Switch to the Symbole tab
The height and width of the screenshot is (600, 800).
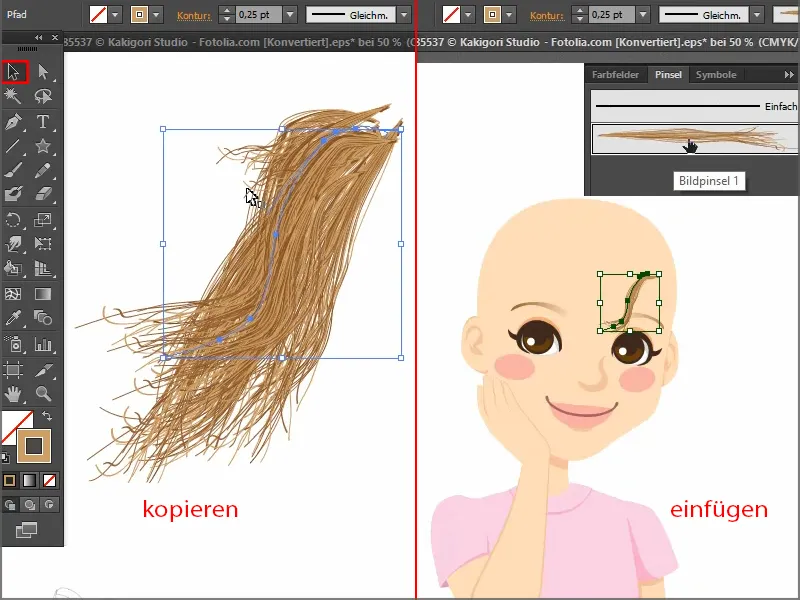pos(716,74)
